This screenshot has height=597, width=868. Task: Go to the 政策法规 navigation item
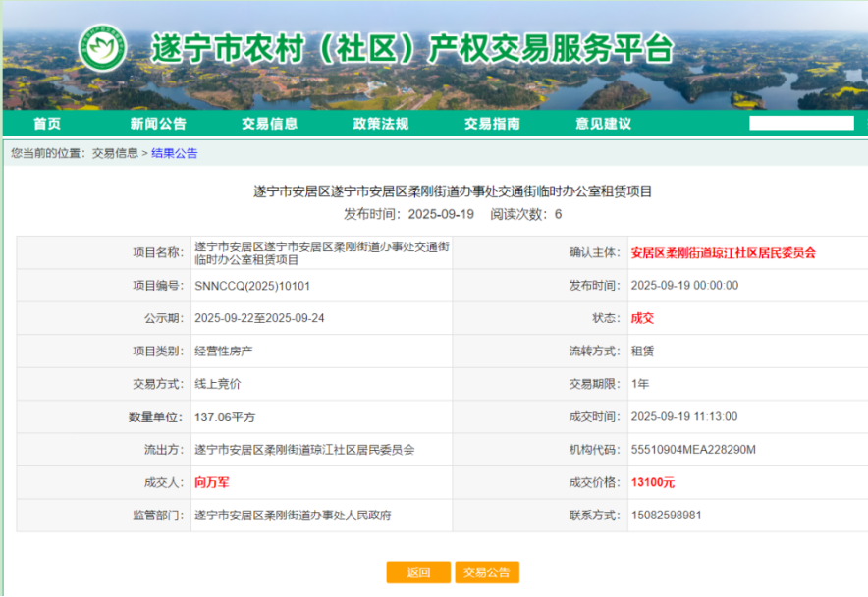pos(381,124)
